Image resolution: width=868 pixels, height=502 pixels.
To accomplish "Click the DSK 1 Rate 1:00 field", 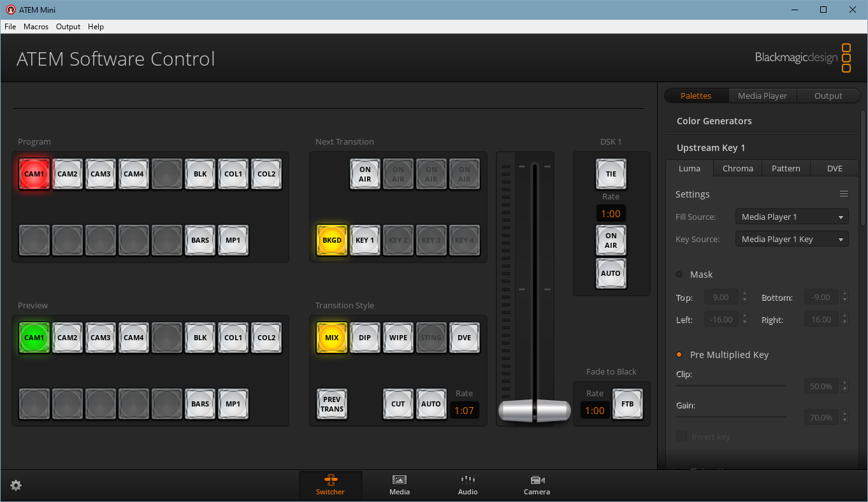I will (611, 213).
